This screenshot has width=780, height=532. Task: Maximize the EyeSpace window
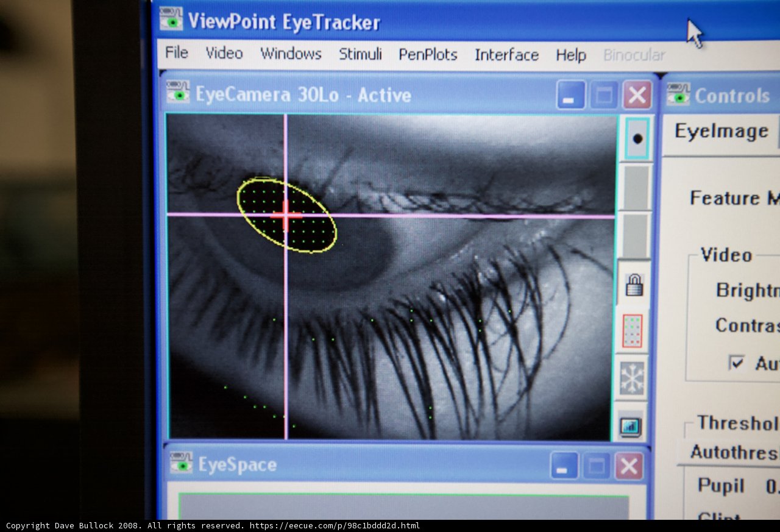597,467
